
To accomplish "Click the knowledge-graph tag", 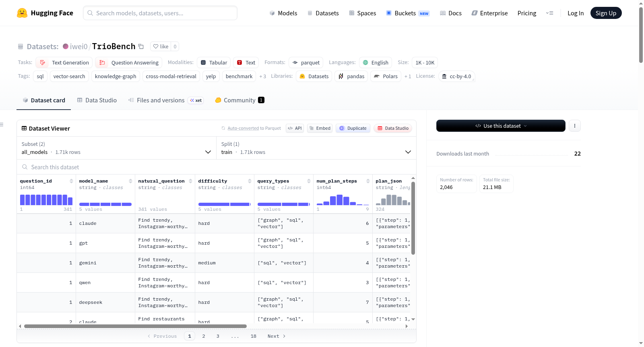I will click(116, 76).
